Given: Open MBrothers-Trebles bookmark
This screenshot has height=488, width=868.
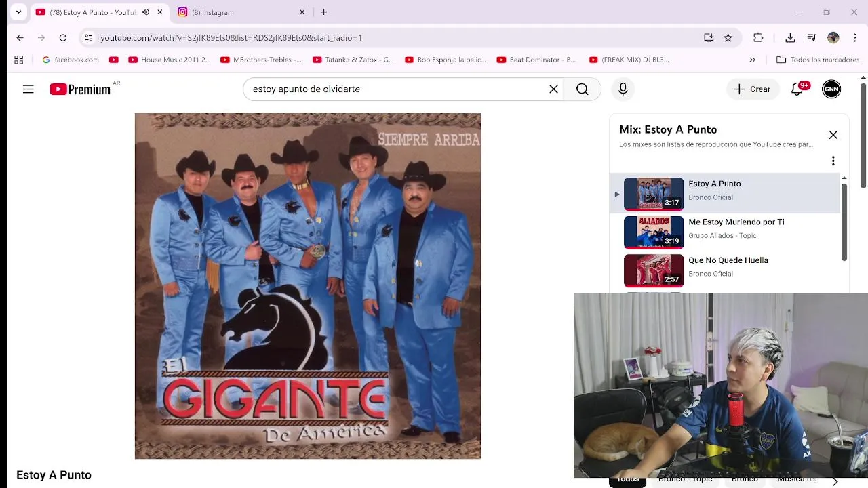Looking at the screenshot, I should (261, 60).
